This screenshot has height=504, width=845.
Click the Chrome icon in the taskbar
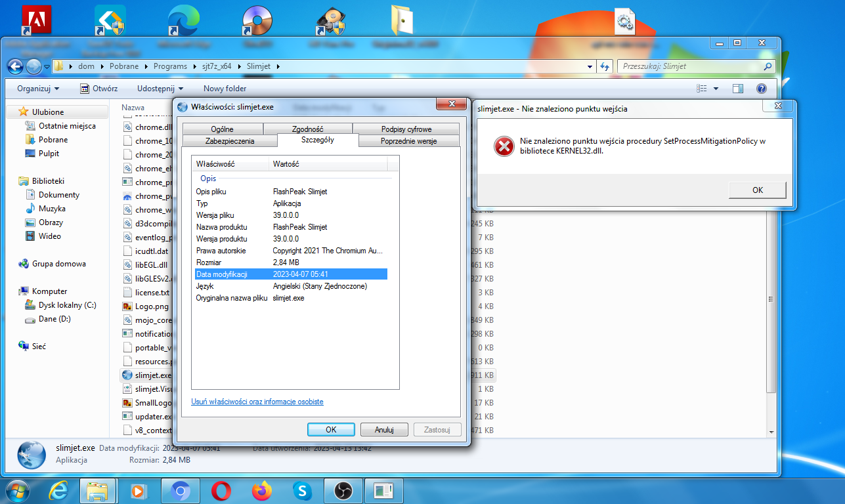(x=181, y=490)
